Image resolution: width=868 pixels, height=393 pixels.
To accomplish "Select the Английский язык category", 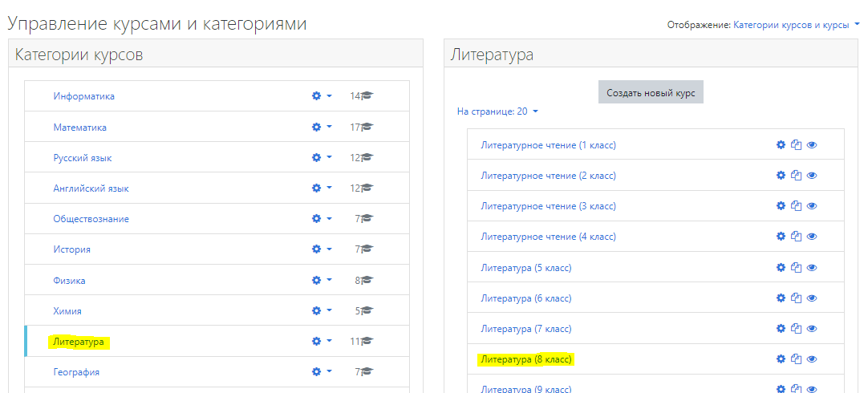I will (91, 188).
